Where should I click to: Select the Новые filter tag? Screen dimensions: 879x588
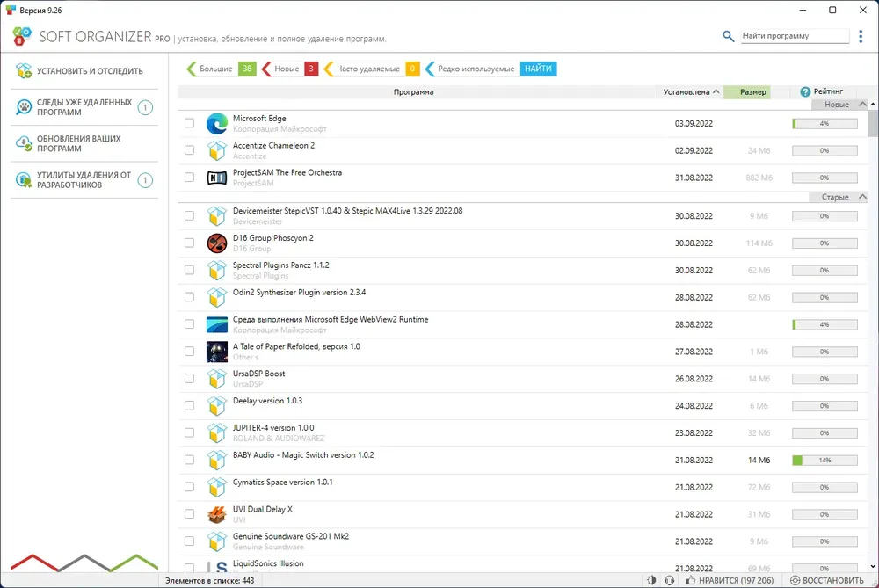290,69
